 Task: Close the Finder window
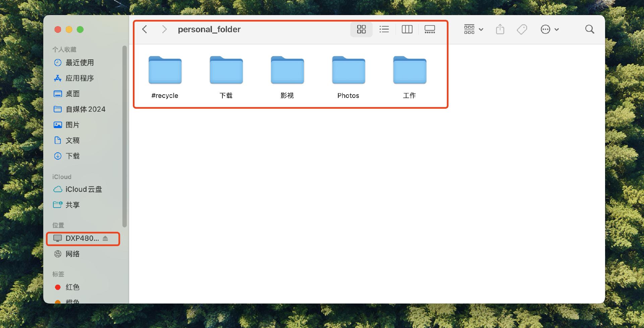(58, 30)
